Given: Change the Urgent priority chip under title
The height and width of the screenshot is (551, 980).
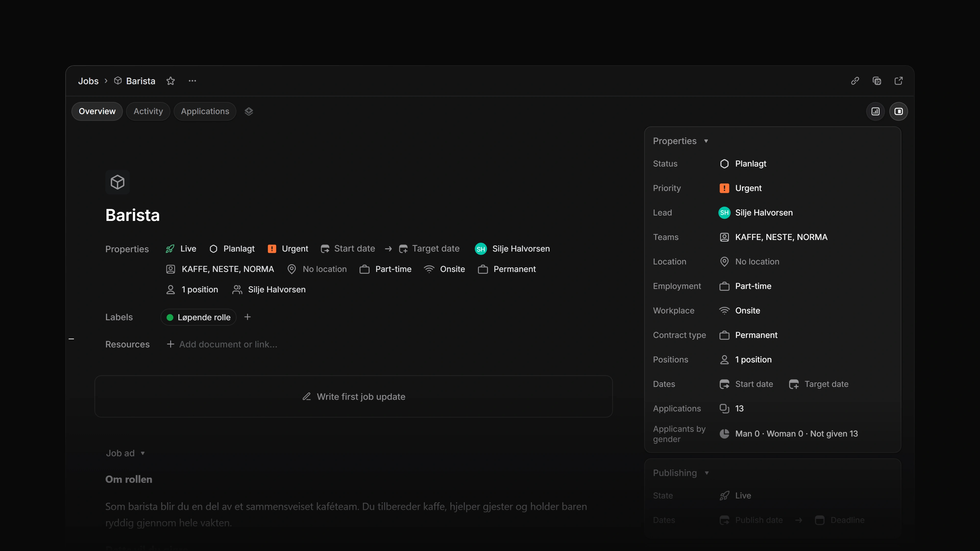Looking at the screenshot, I should pos(288,249).
